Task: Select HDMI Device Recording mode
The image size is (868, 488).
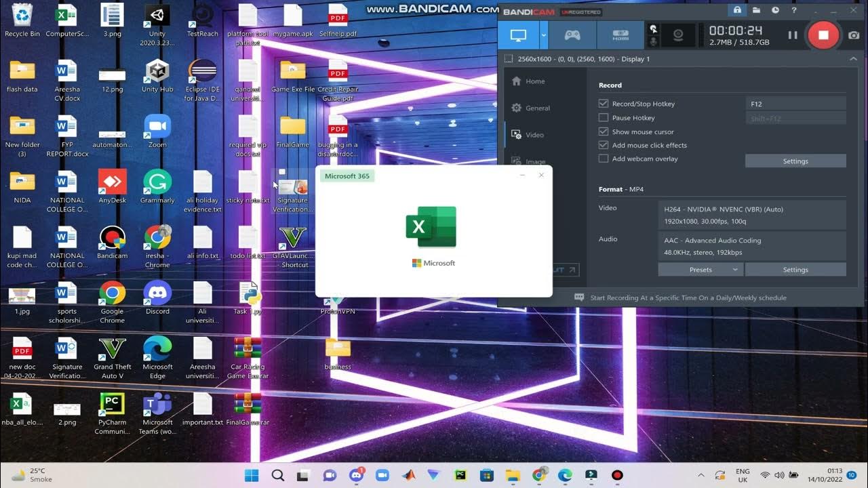Action: pos(620,35)
